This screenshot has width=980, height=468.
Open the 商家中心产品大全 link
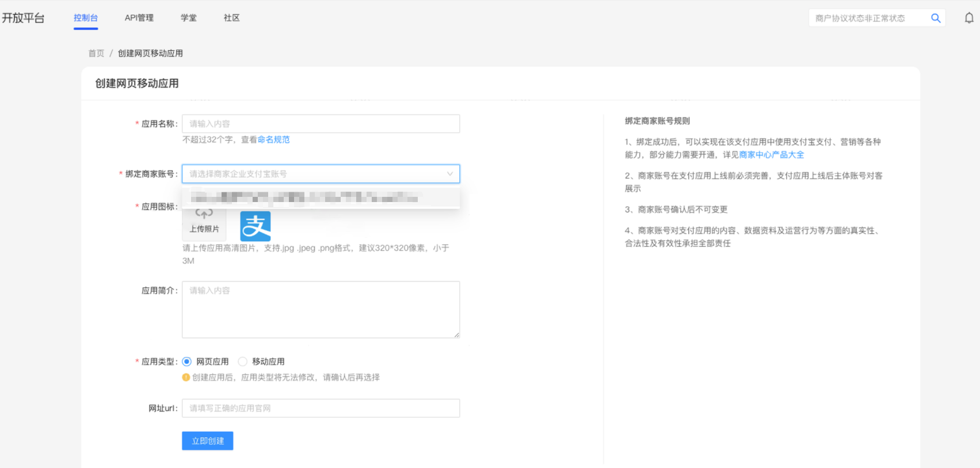pos(771,155)
